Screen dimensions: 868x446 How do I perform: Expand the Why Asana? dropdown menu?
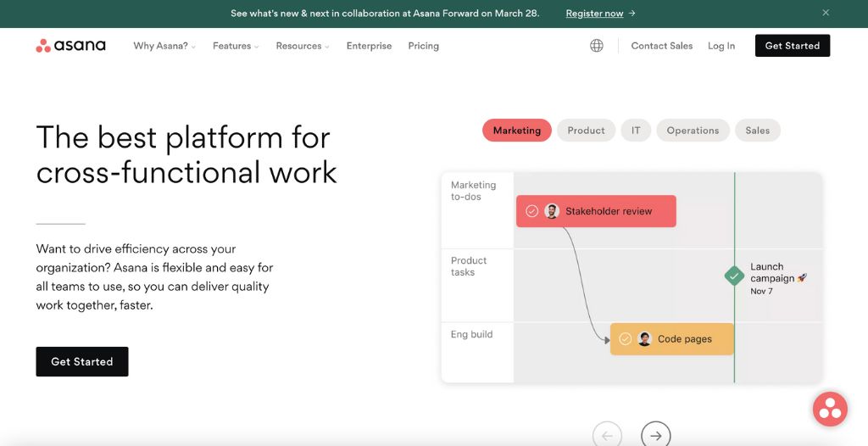tap(164, 46)
